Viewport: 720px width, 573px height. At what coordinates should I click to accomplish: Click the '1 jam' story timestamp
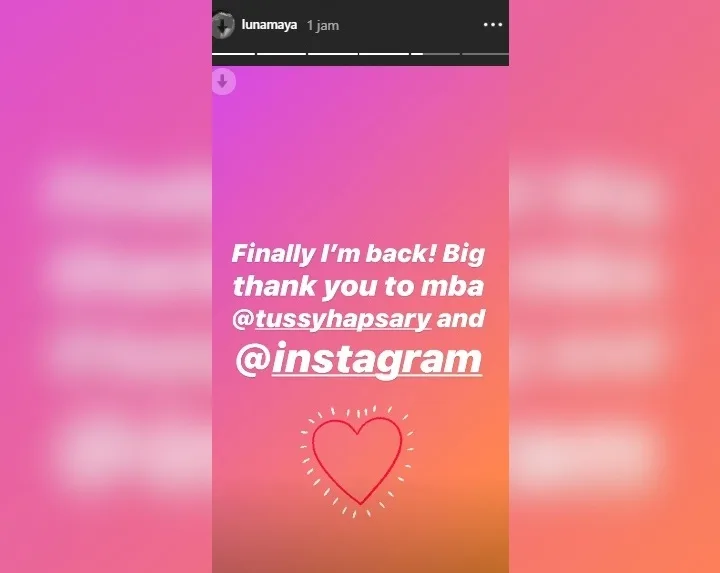click(323, 25)
